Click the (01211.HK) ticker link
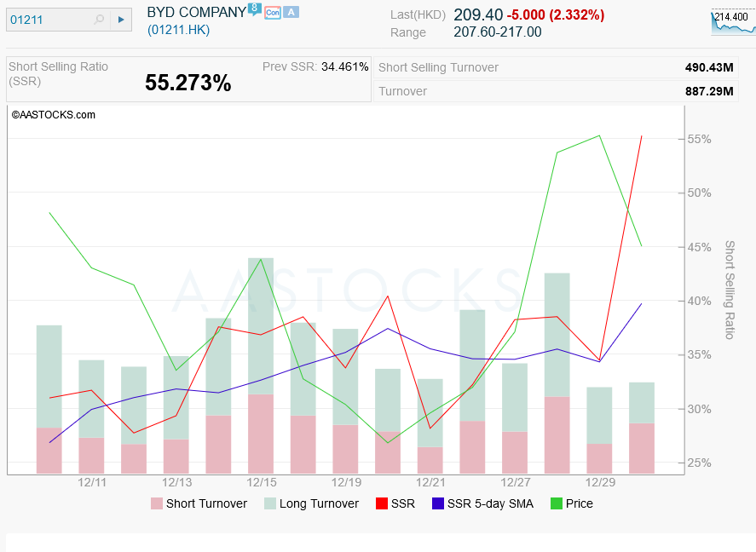This screenshot has height=552, width=756. (178, 30)
